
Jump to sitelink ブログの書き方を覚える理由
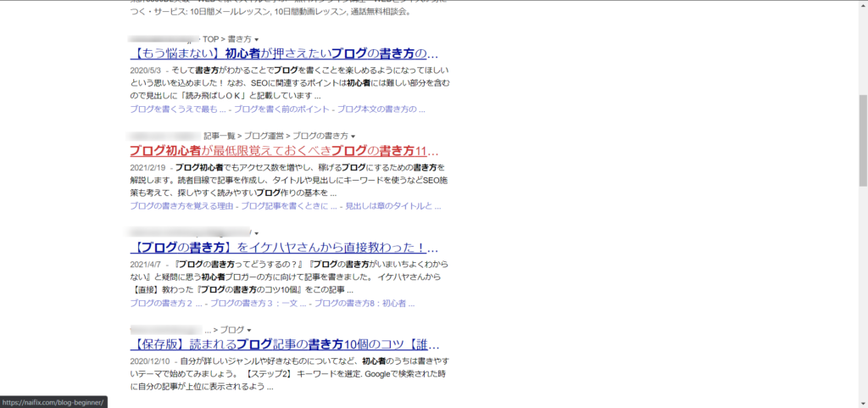(181, 206)
